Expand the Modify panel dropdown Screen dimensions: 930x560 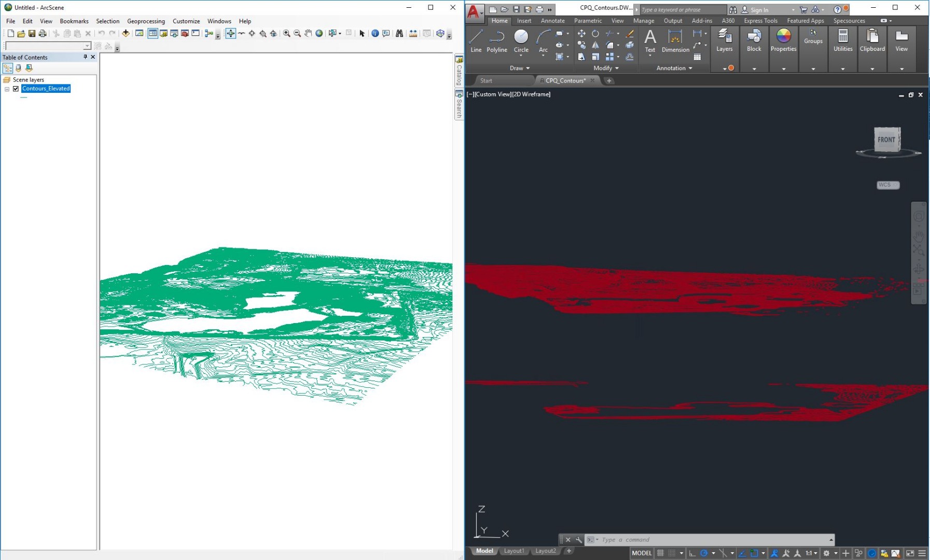(606, 68)
